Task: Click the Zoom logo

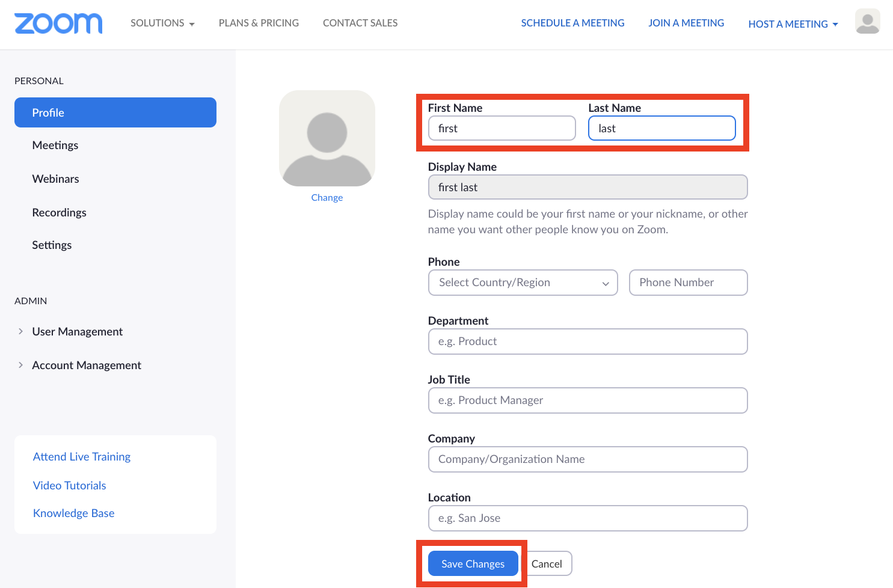Action: [x=58, y=23]
